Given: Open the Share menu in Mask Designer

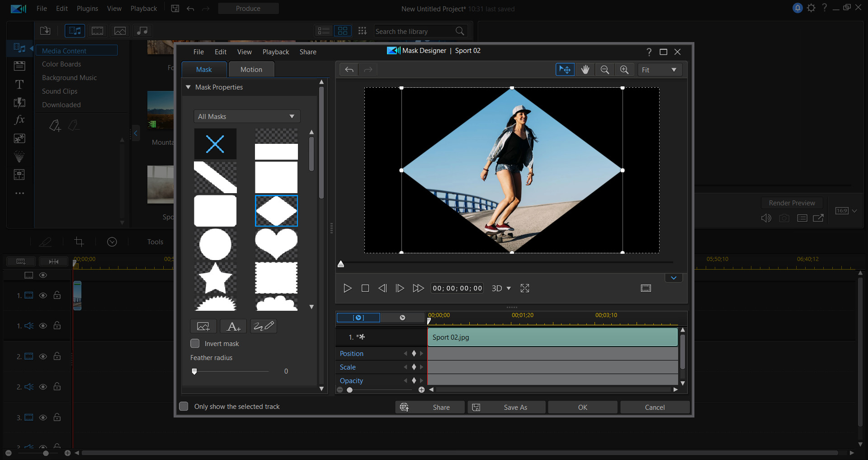Looking at the screenshot, I should [307, 52].
